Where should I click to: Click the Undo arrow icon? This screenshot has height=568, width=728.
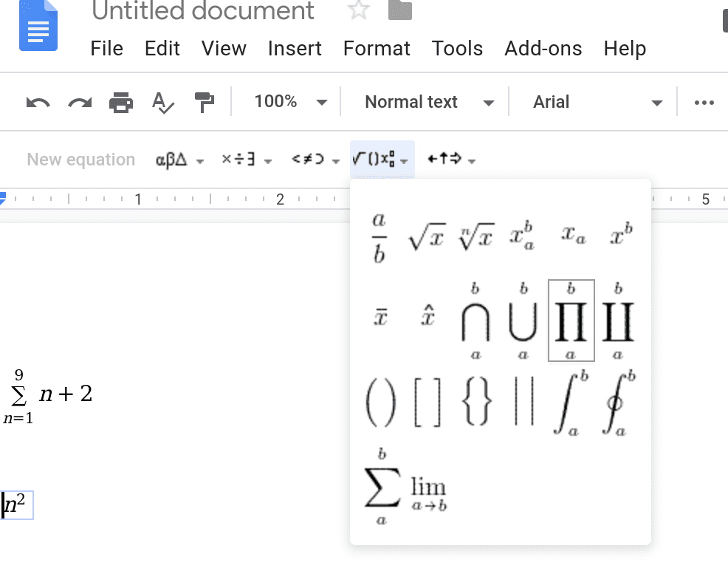coord(38,103)
